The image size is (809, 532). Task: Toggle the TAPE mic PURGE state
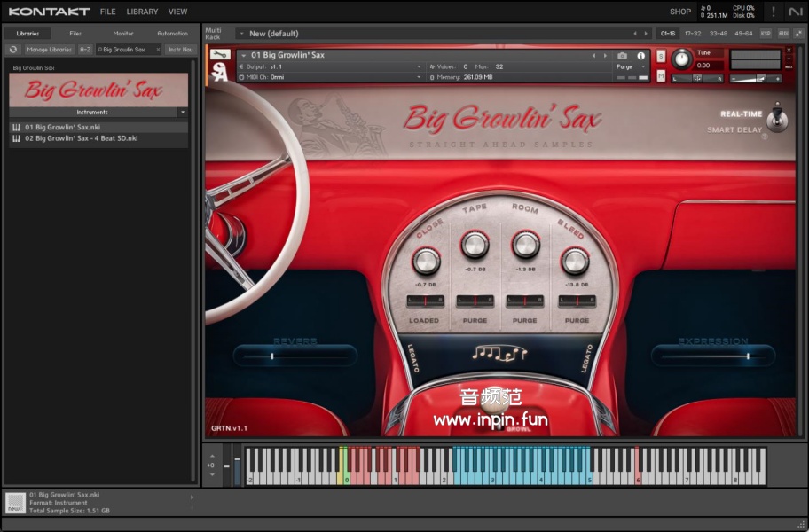click(x=475, y=321)
